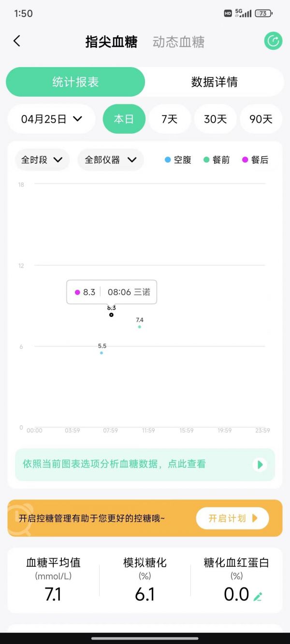Select the 90天 range button
This screenshot has height=644, width=290.
click(261, 119)
